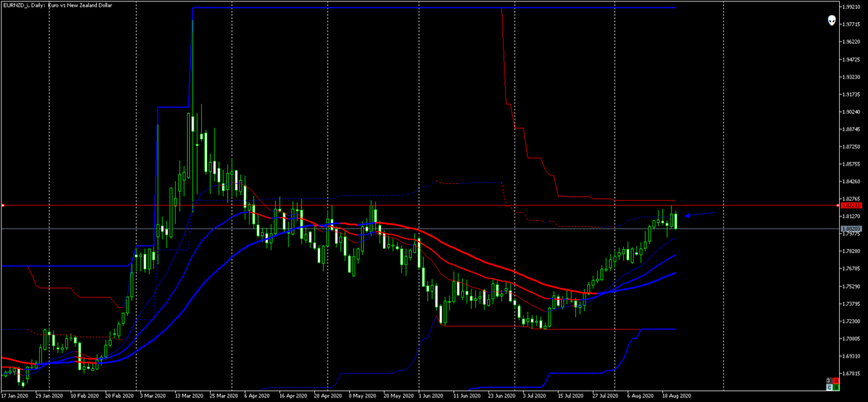Click the '1 Jun 2020' date label
868x402 pixels.
431,396
